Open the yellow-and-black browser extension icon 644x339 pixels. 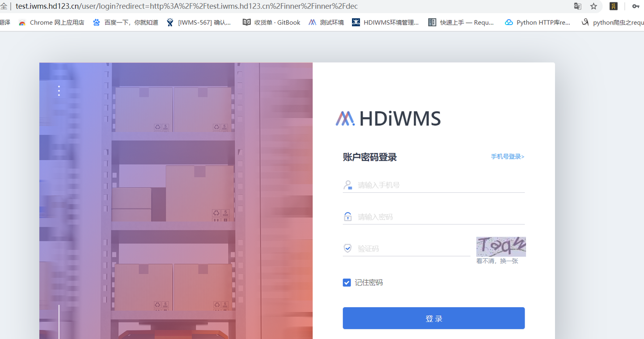tap(614, 6)
